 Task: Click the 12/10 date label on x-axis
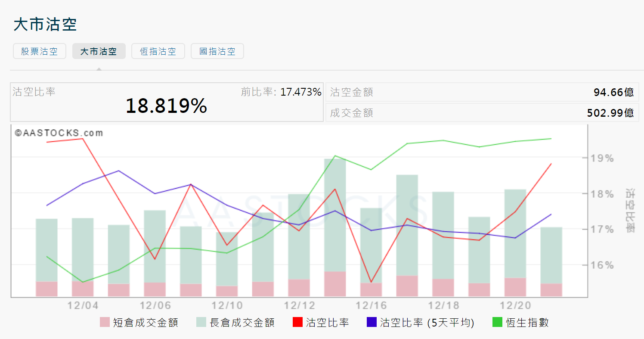click(227, 305)
